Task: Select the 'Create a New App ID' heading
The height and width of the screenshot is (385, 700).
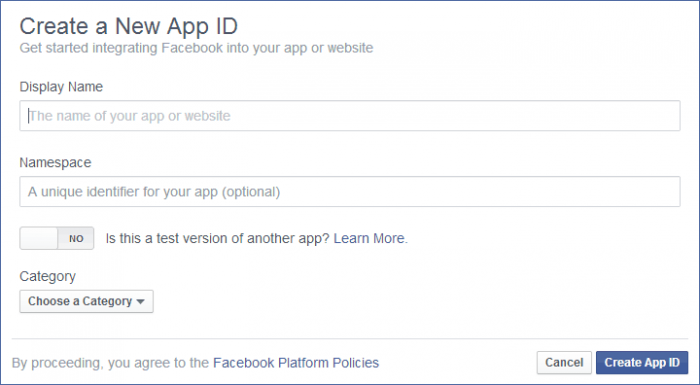Action: tap(129, 26)
